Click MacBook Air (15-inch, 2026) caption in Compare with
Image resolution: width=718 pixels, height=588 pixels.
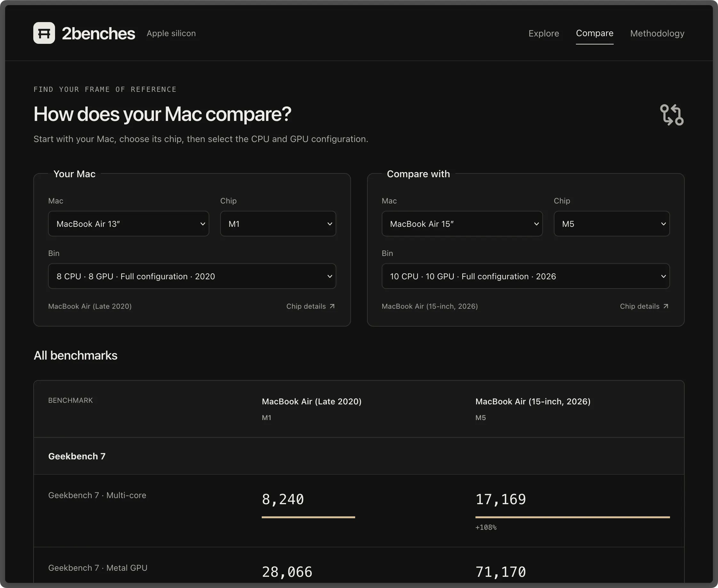coord(429,306)
